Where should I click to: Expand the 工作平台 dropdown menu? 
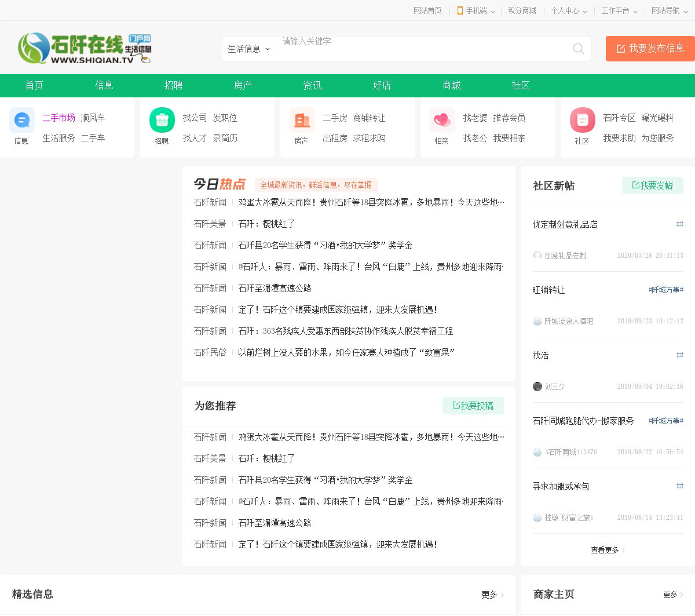(x=619, y=10)
